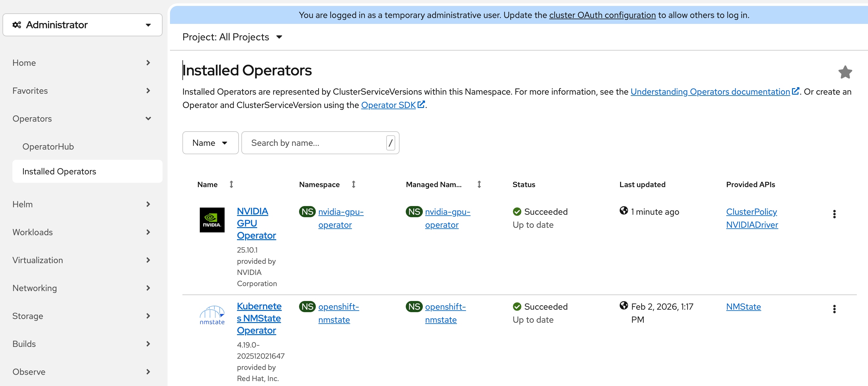
Task: Open kebab menu for NVIDIA GPU Operator row
Action: pos(834,214)
